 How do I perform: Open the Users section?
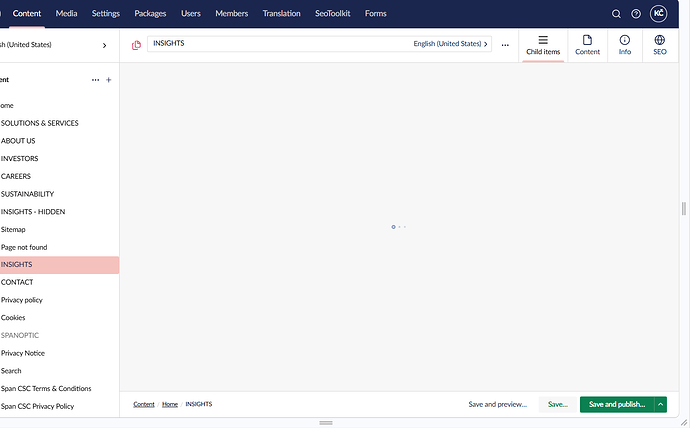point(191,14)
